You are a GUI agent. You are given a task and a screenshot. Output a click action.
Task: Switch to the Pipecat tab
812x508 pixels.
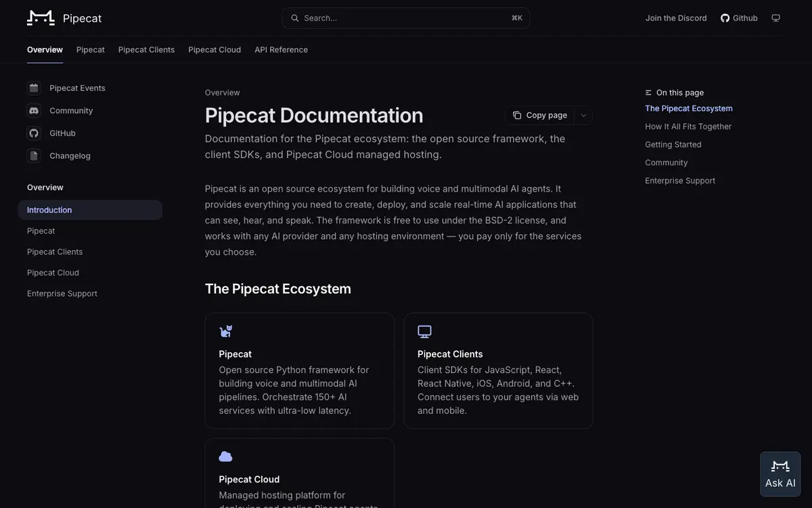coord(91,49)
